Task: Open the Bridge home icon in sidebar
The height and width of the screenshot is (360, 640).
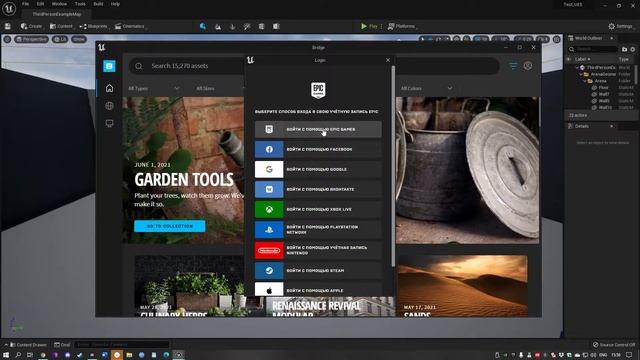Action: pyautogui.click(x=109, y=88)
